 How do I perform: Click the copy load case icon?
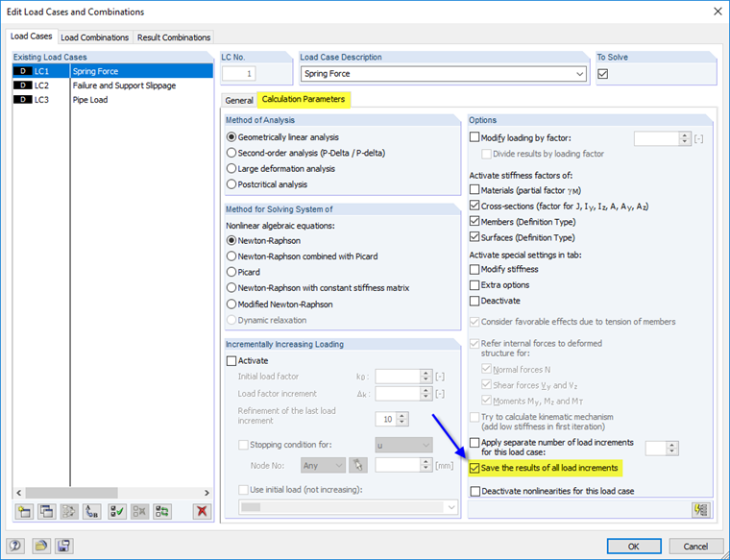tap(46, 512)
